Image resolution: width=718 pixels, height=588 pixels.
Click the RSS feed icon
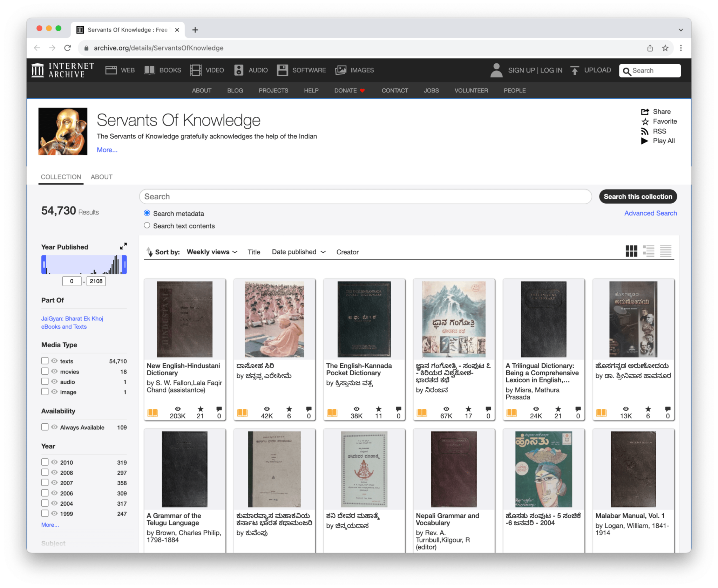point(644,131)
